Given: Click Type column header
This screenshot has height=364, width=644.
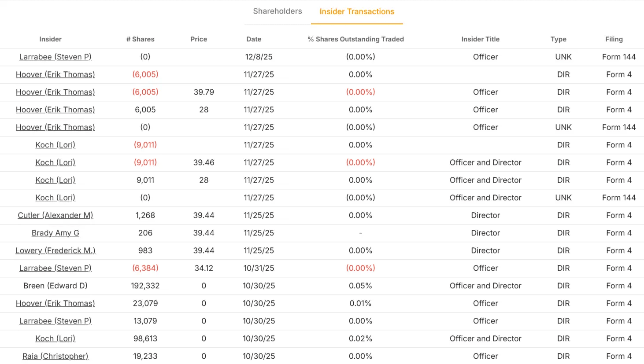Looking at the screenshot, I should 559,39.
